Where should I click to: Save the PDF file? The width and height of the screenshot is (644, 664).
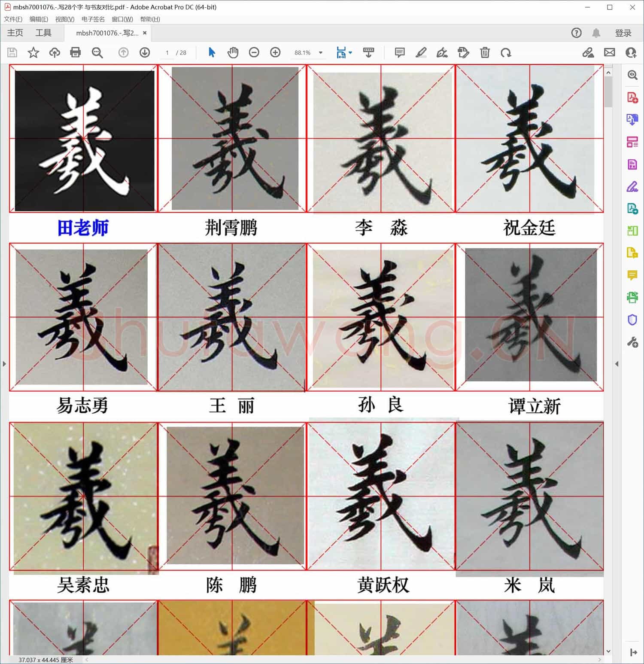tap(12, 52)
